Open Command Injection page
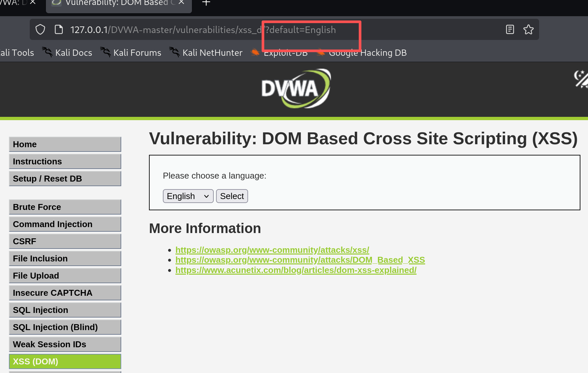Image resolution: width=588 pixels, height=373 pixels. (65, 224)
